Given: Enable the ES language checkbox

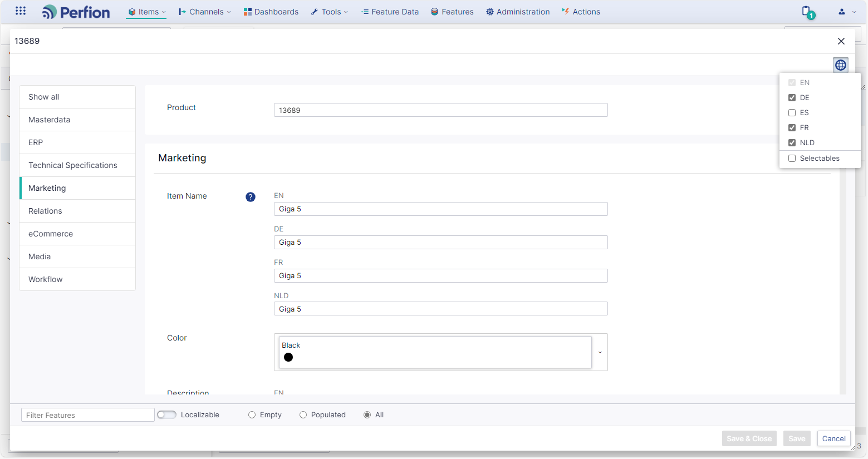Looking at the screenshot, I should 792,112.
